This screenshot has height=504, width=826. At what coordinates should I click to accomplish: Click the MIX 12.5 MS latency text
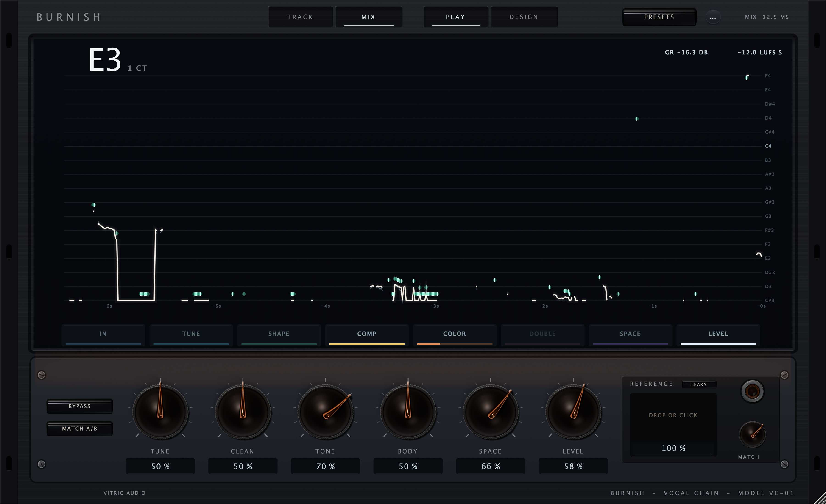click(767, 17)
